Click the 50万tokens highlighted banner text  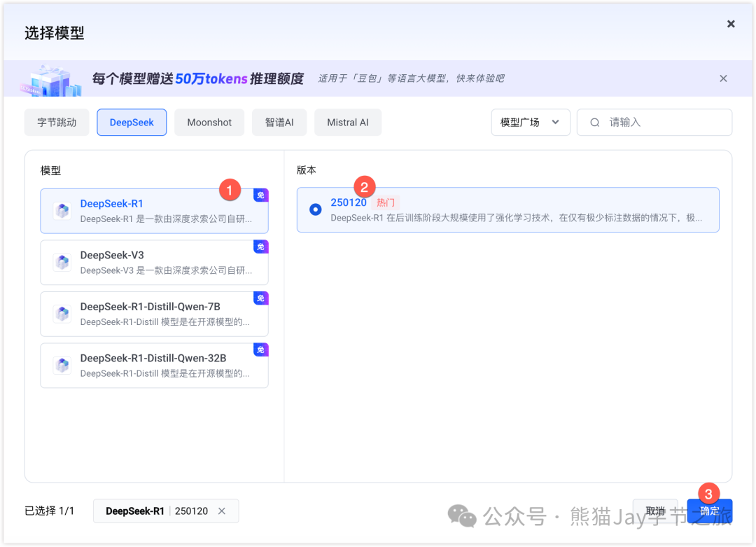(211, 78)
